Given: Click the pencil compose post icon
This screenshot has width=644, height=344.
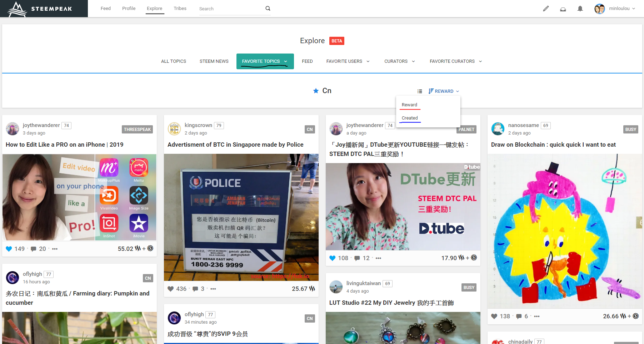Looking at the screenshot, I should pyautogui.click(x=545, y=9).
